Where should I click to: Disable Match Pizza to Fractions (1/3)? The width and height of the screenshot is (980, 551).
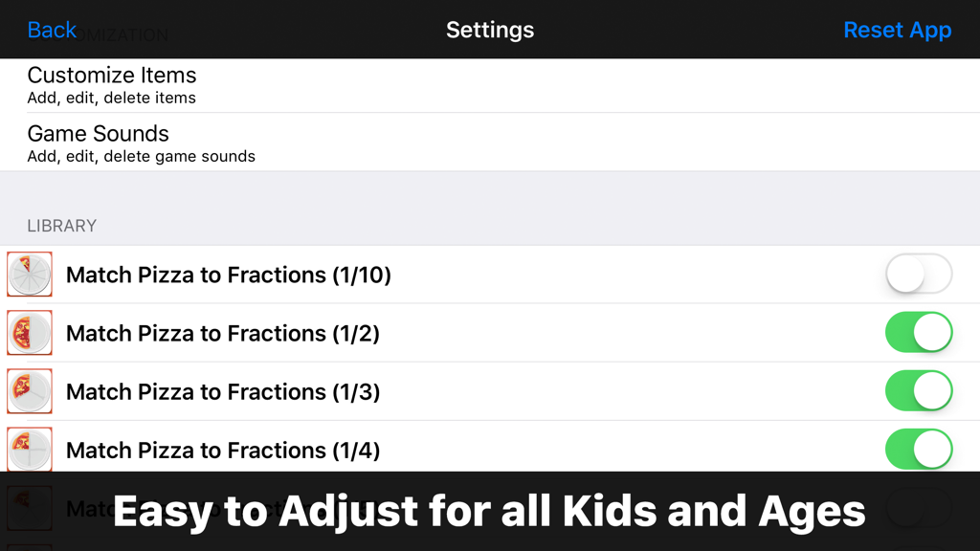pyautogui.click(x=918, y=391)
